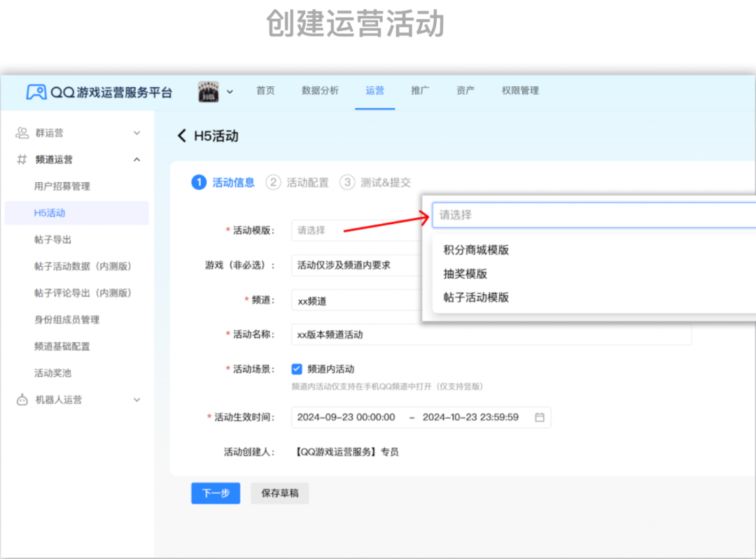Open the game switcher dropdown arrow
The image size is (756, 559).
point(230,92)
